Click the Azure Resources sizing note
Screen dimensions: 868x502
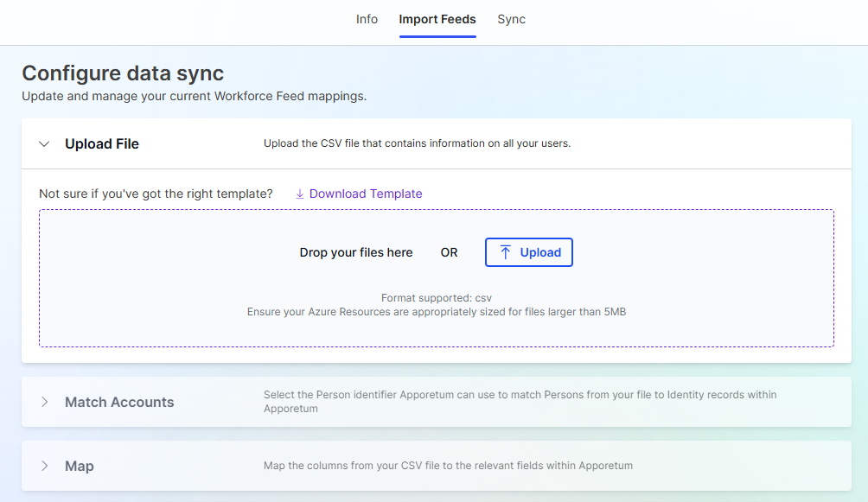point(436,312)
